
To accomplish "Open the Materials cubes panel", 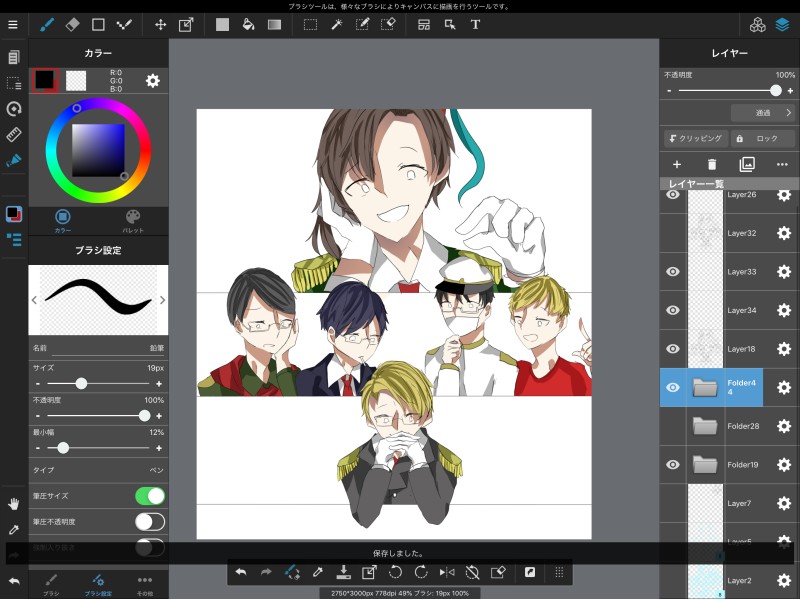I will pyautogui.click(x=758, y=24).
